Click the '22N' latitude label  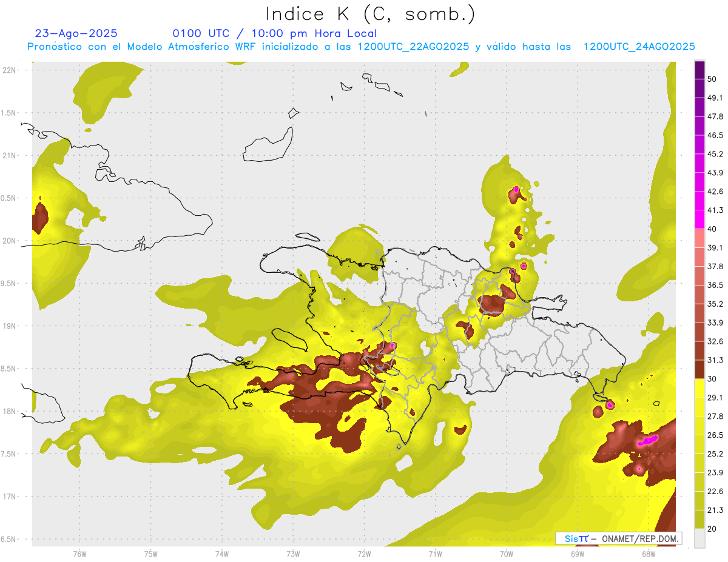coord(9,70)
